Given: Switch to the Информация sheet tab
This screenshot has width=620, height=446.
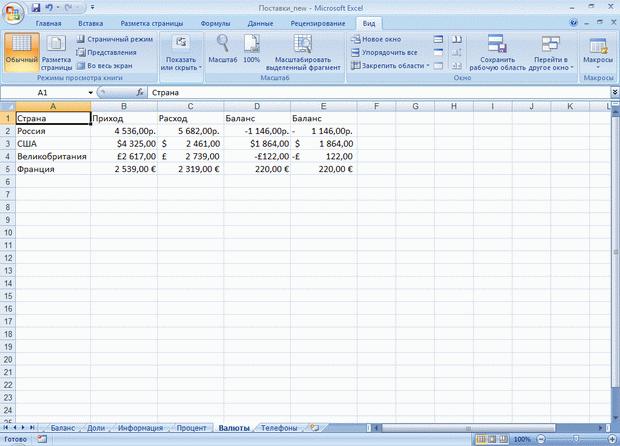Looking at the screenshot, I should (140, 428).
